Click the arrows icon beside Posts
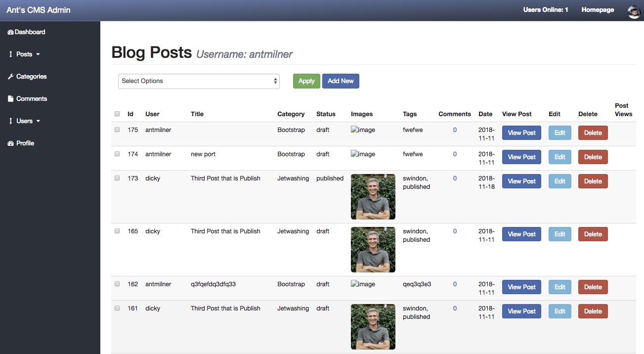The width and height of the screenshot is (644, 354). click(11, 54)
